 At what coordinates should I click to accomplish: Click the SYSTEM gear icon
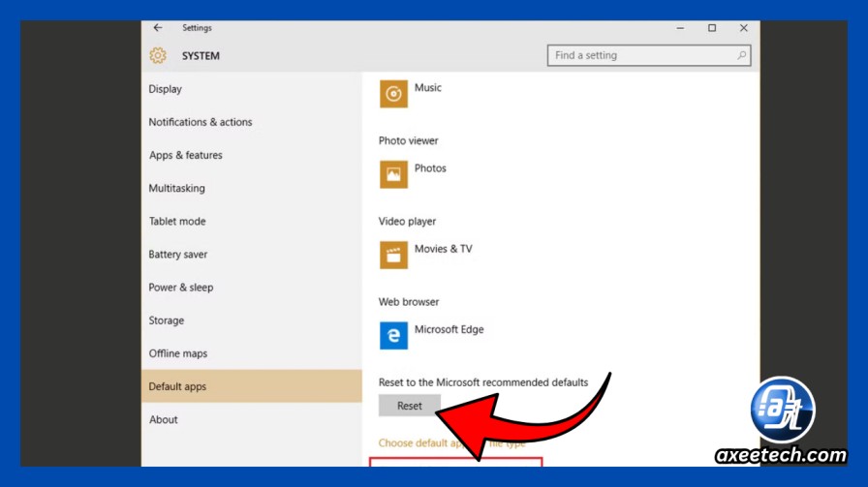coord(158,55)
